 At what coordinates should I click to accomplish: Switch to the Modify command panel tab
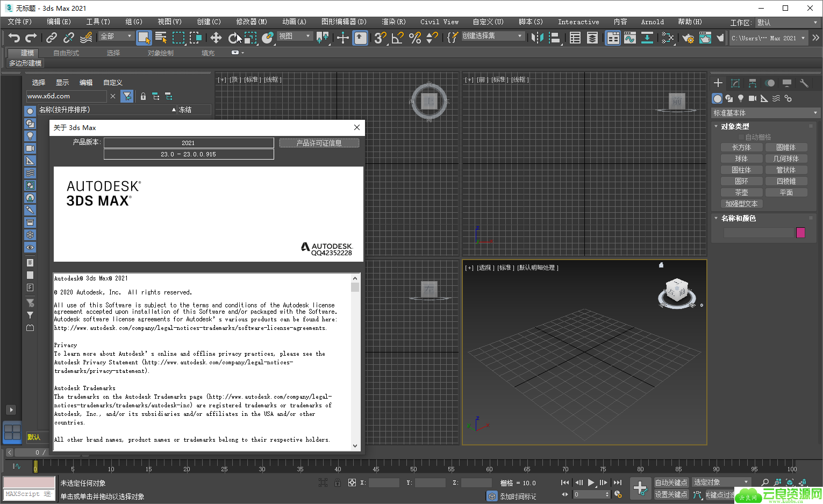[735, 83]
